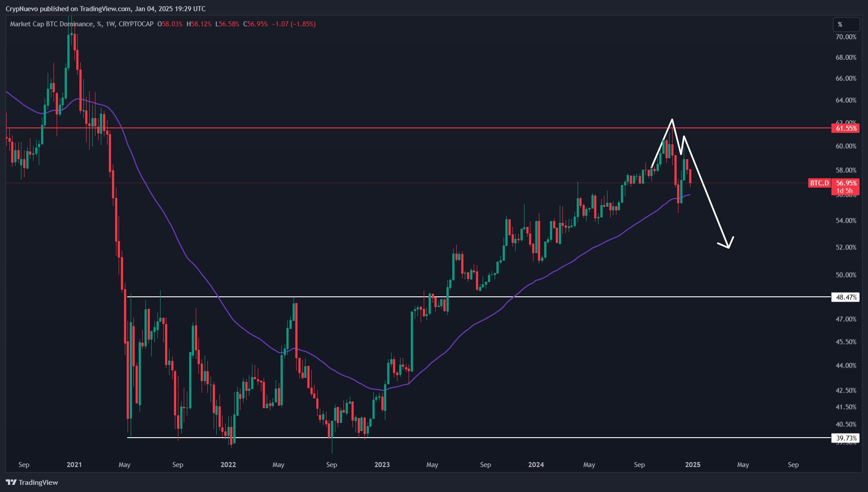The image size is (868, 492).
Task: Select the high value H58.12%
Action: [199, 24]
